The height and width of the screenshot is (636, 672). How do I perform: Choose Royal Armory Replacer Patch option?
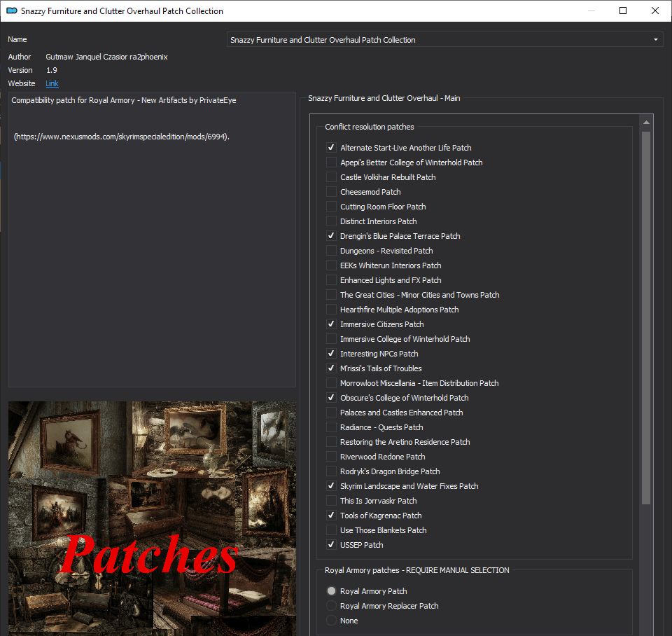(331, 606)
